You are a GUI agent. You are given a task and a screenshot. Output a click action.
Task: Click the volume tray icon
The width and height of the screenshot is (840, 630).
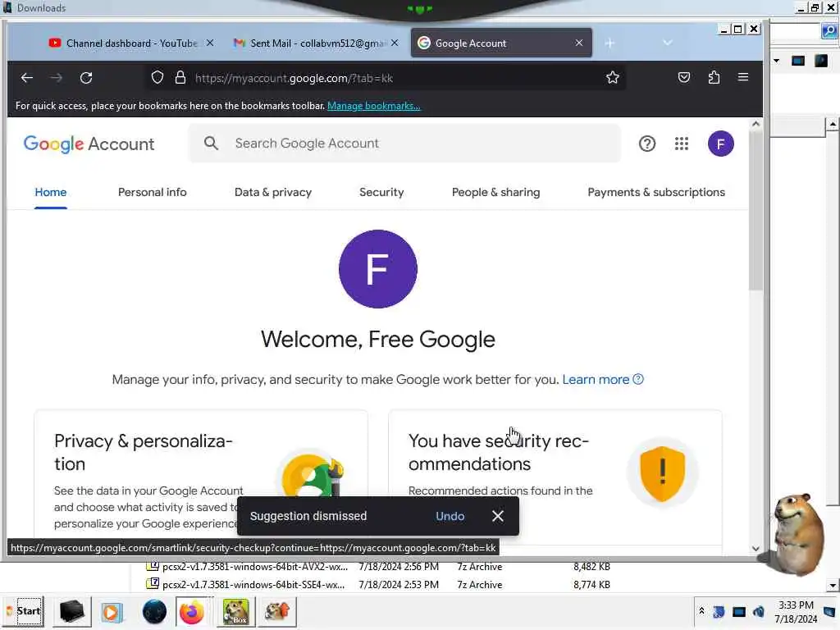pos(759,611)
